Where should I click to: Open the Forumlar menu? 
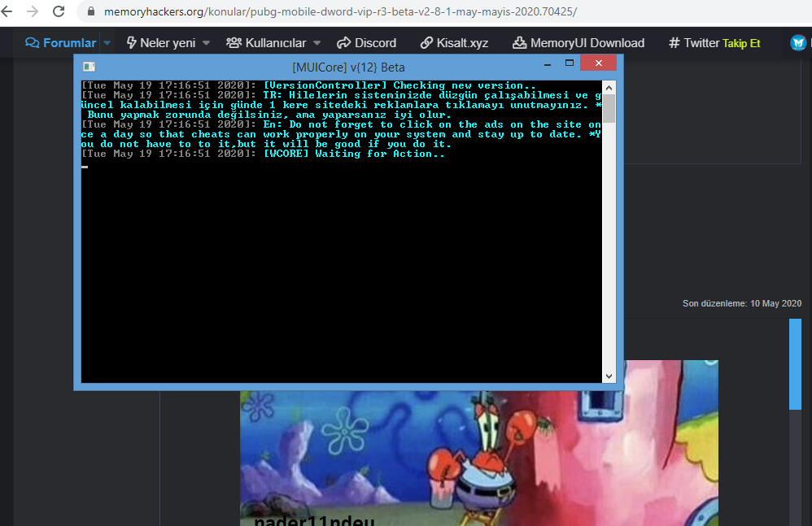tap(60, 43)
